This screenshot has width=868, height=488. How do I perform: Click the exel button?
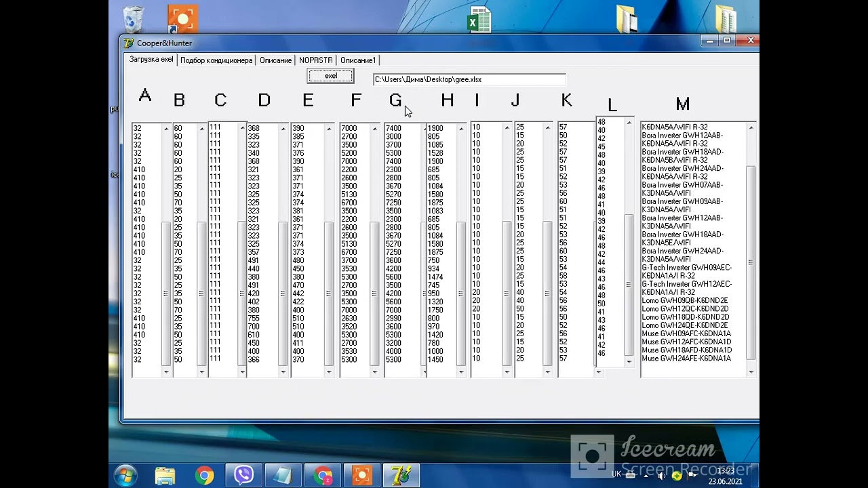pyautogui.click(x=330, y=76)
